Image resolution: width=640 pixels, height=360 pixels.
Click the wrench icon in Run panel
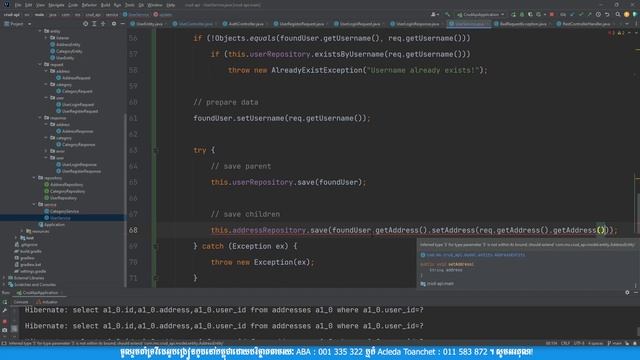tap(5, 311)
